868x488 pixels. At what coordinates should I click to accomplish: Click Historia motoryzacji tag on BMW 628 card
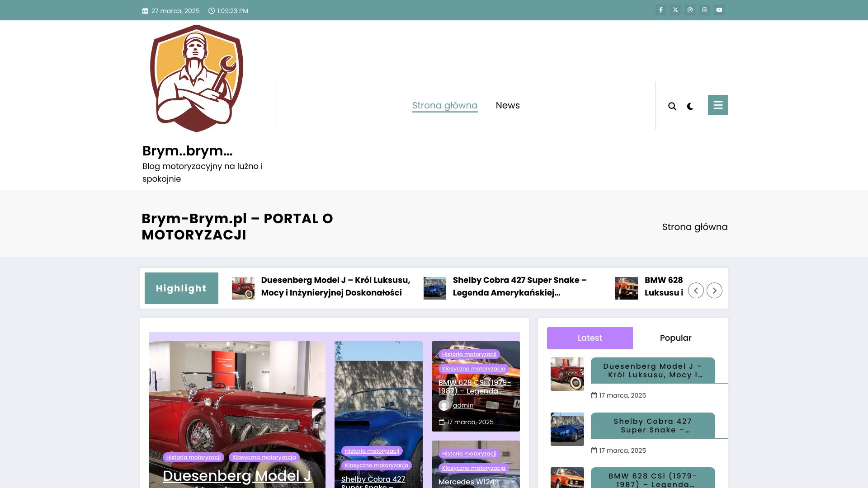tap(469, 354)
